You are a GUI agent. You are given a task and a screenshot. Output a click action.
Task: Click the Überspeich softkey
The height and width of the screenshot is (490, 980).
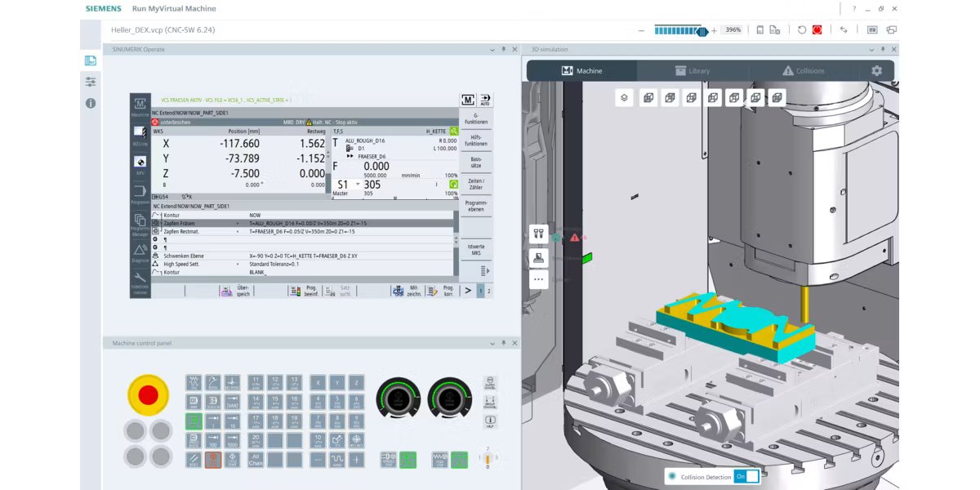[237, 291]
